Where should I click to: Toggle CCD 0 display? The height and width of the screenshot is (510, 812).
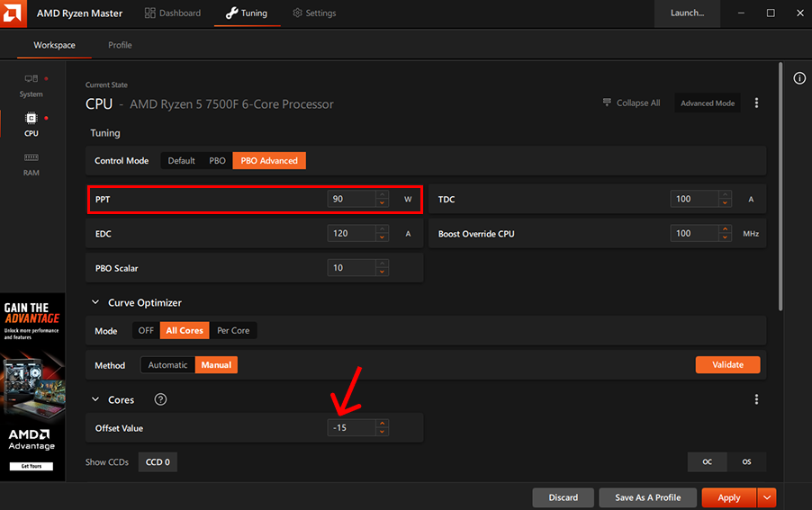[x=158, y=462]
